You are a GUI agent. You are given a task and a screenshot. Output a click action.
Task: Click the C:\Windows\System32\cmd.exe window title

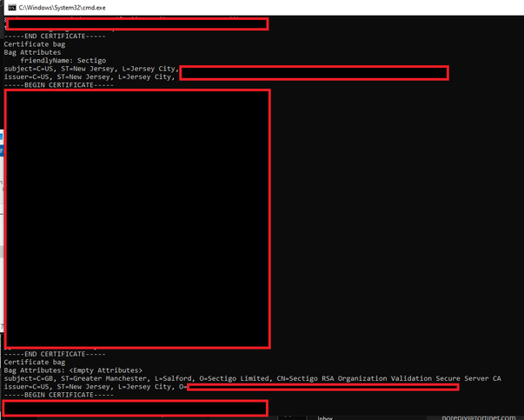pos(63,7)
